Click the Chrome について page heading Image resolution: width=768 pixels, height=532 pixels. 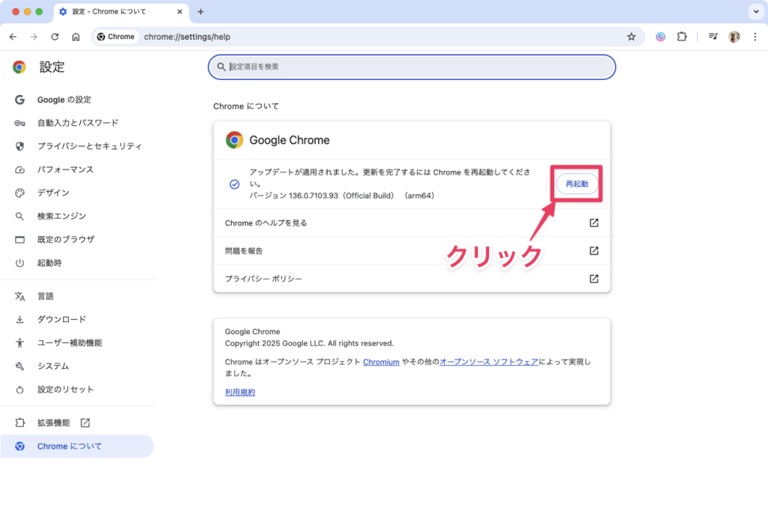pos(246,106)
